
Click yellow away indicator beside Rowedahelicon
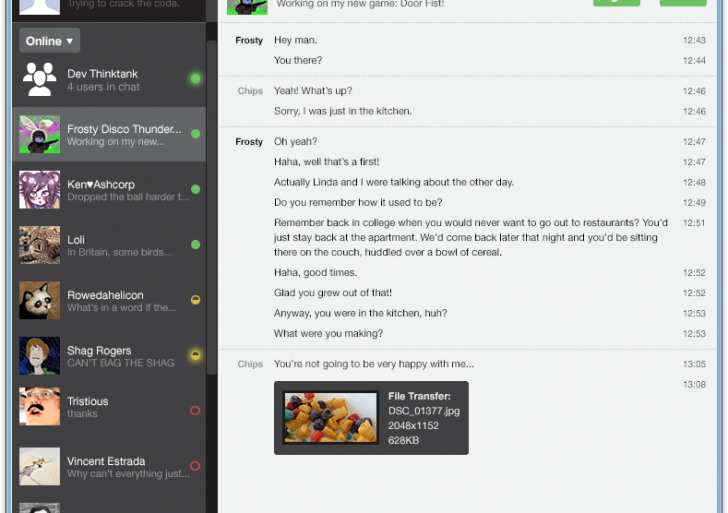click(195, 299)
